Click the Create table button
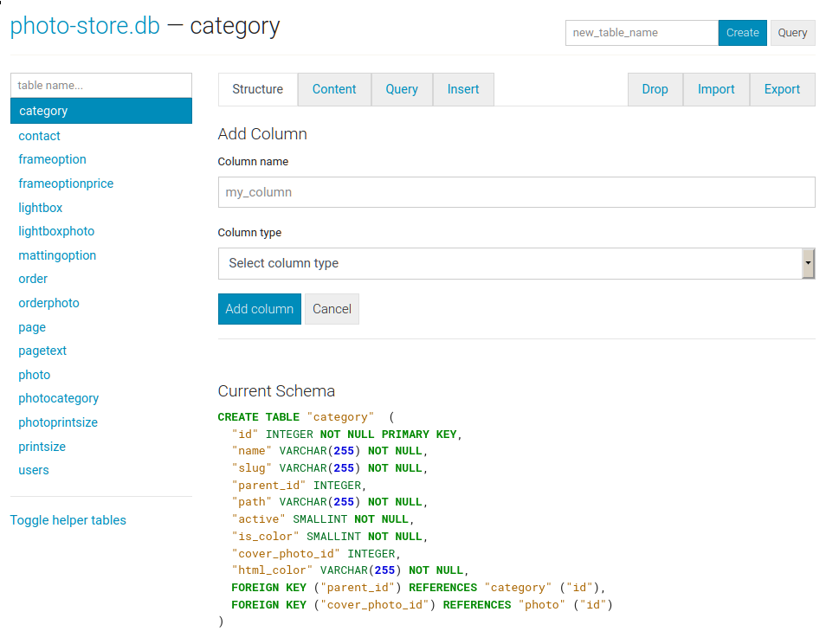This screenshot has width=826, height=644. click(x=742, y=33)
